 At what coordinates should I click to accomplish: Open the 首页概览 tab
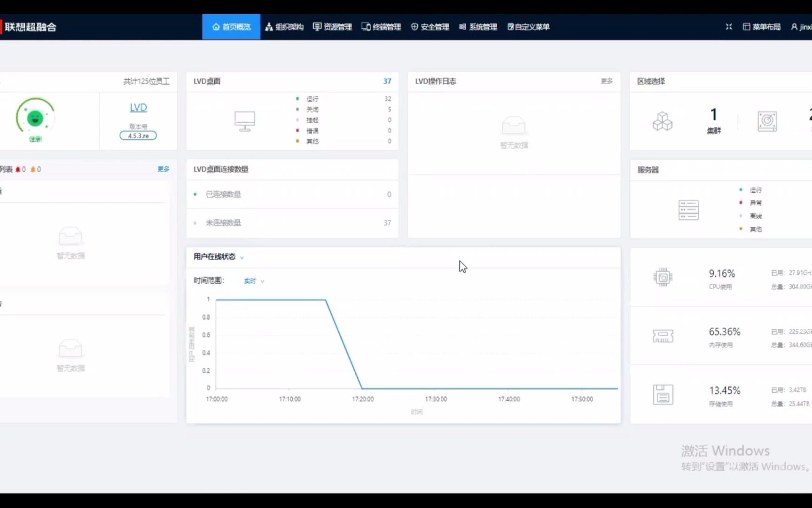click(x=231, y=27)
